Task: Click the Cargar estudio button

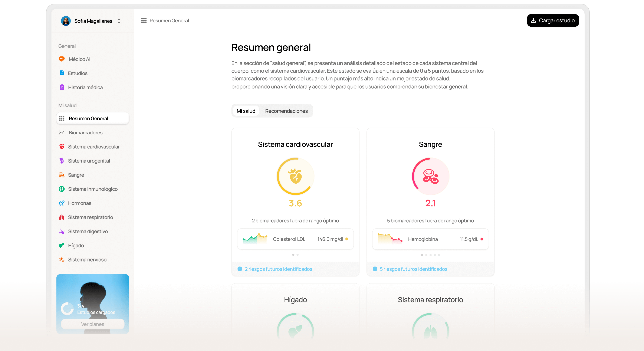Action: click(x=553, y=20)
